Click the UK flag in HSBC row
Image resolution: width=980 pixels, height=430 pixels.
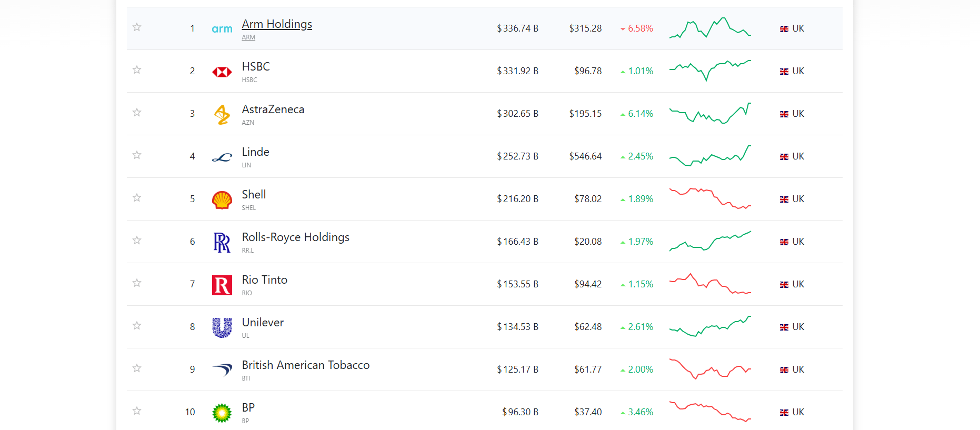(784, 72)
